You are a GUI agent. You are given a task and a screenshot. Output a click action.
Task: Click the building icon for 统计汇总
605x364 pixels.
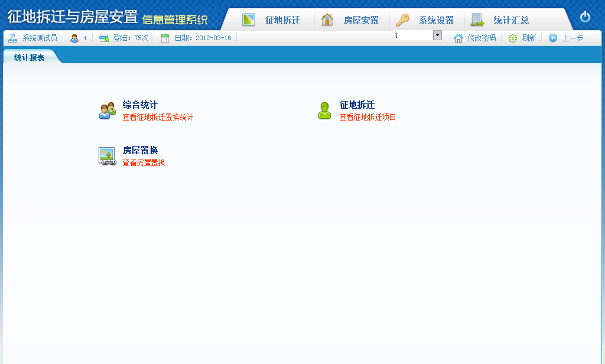point(477,19)
